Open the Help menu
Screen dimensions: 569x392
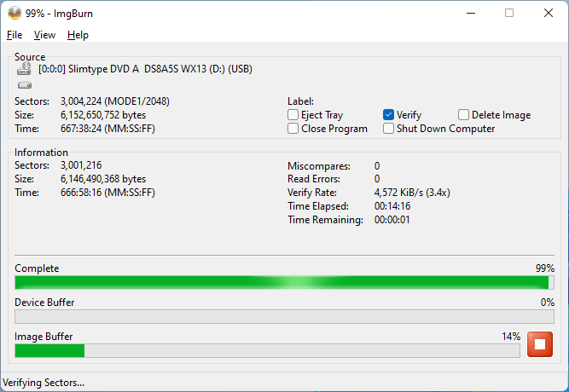click(x=78, y=35)
